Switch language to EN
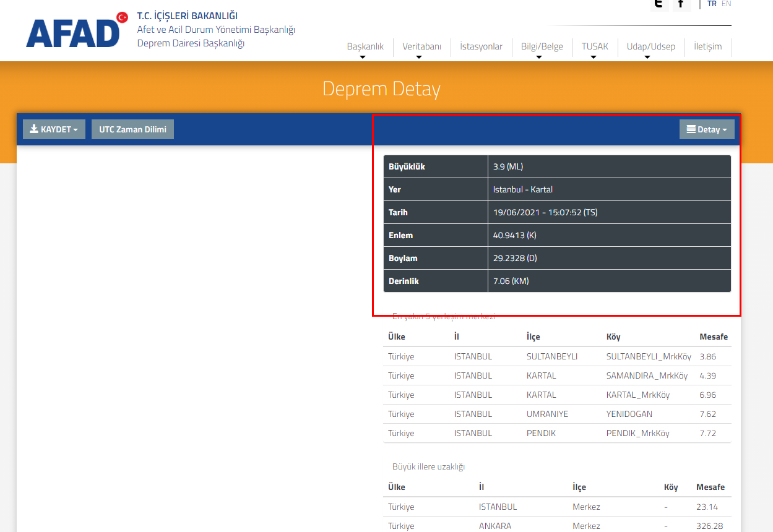 click(727, 4)
